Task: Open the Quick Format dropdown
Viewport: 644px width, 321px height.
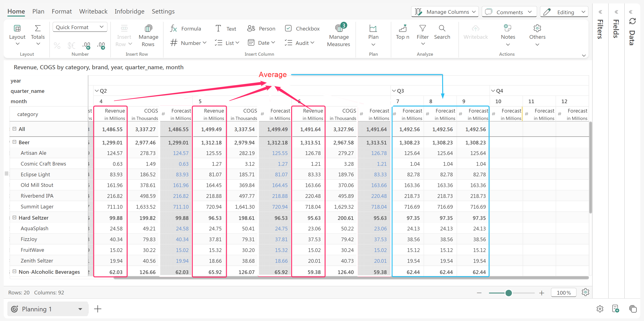Action: [80, 27]
